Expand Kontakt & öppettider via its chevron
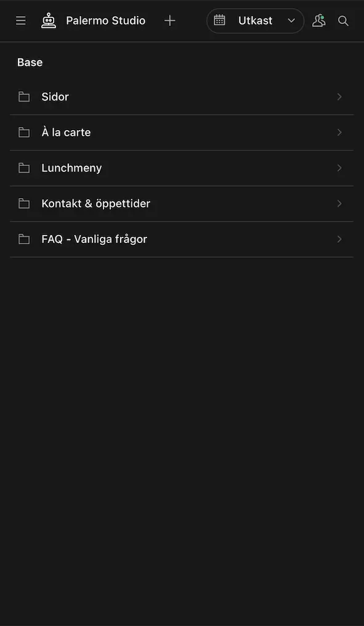The width and height of the screenshot is (364, 626). (339, 203)
